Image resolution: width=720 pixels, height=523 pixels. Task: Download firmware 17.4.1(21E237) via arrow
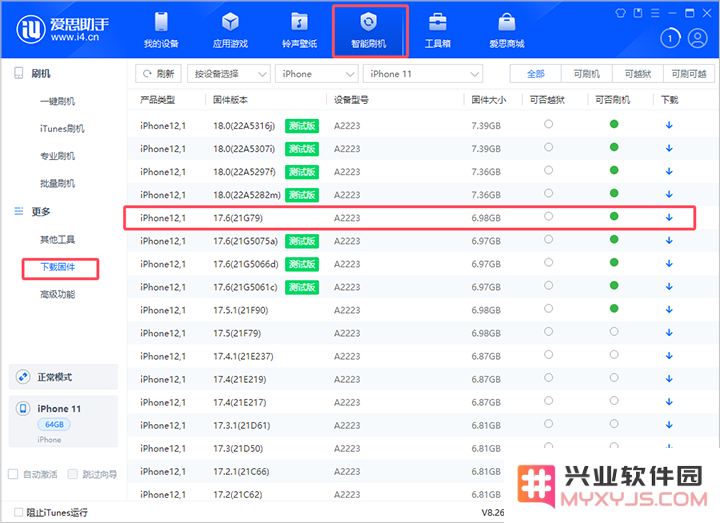669,356
